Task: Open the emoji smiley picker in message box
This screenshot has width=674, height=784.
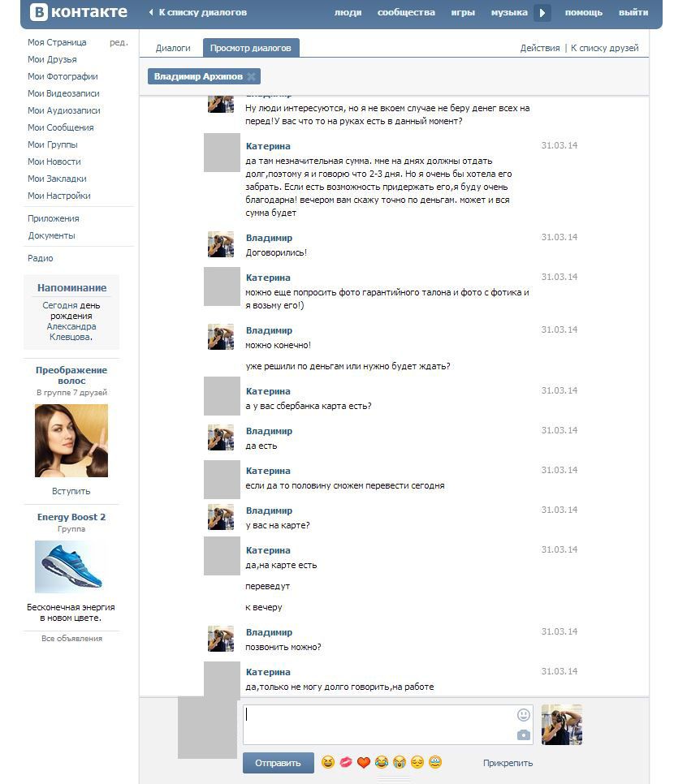Action: [523, 715]
